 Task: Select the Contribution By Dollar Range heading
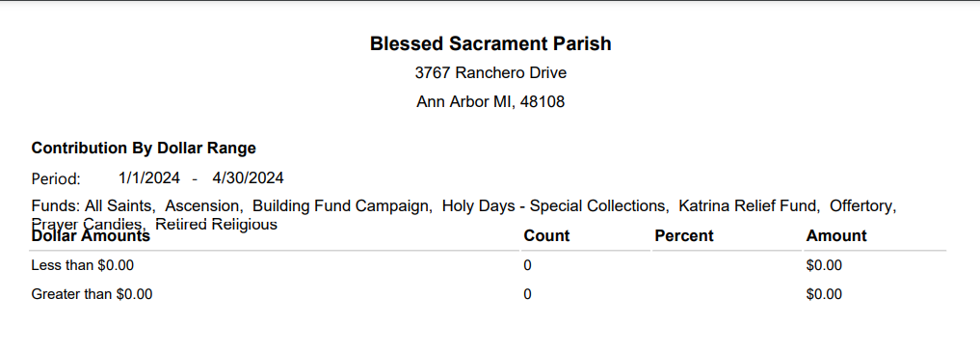tap(144, 149)
